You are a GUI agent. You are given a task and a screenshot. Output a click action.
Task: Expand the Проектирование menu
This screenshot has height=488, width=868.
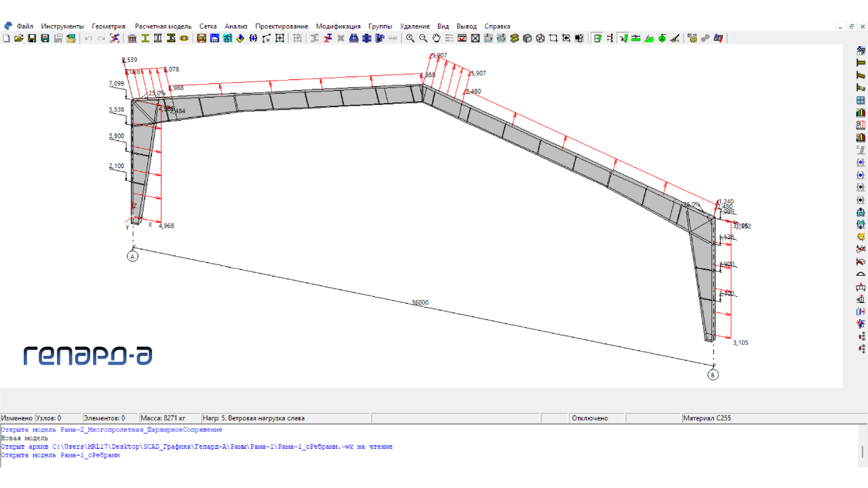coord(281,26)
